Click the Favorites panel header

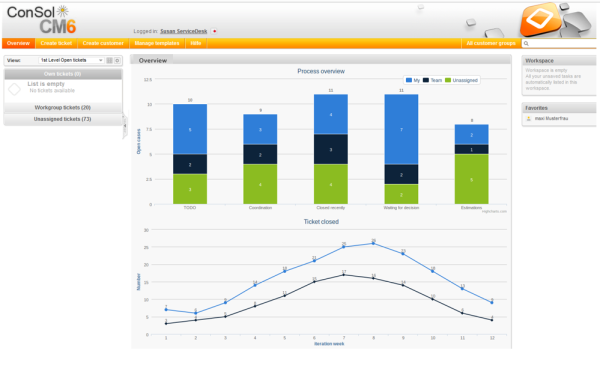[559, 108]
